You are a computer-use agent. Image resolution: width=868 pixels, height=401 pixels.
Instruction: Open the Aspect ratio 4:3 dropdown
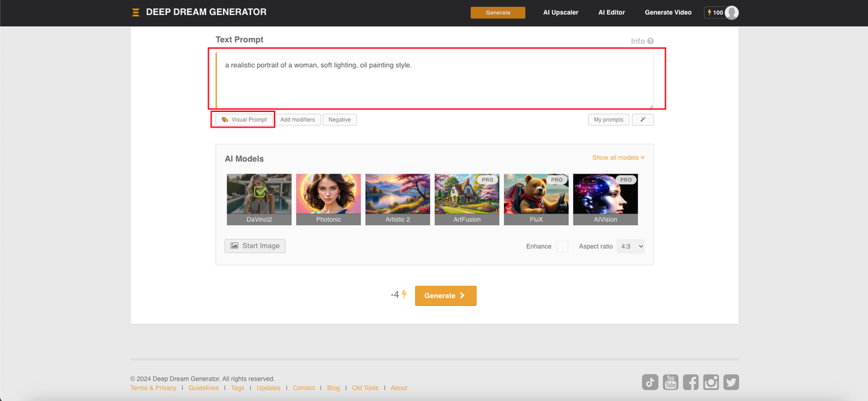click(x=631, y=246)
